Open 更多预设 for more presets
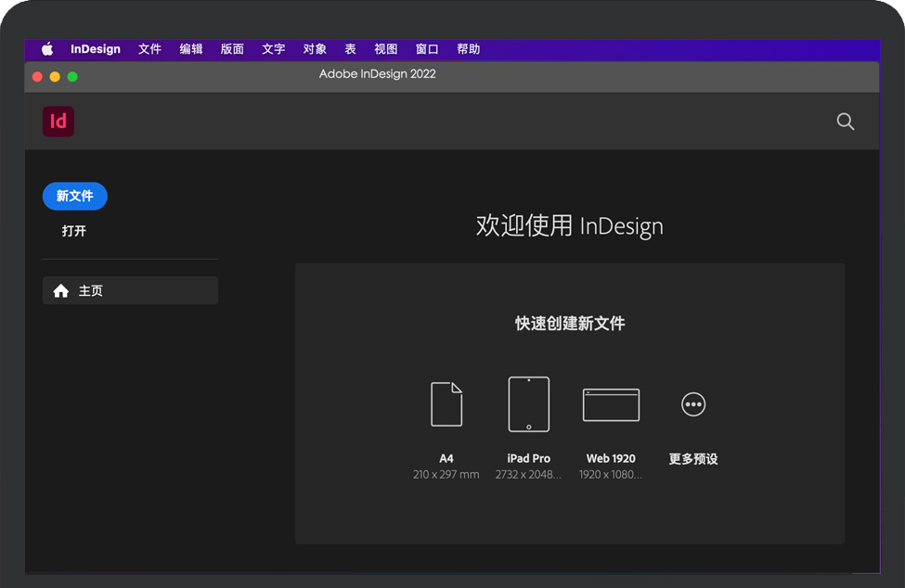Viewport: 905px width, 588px height. (693, 404)
